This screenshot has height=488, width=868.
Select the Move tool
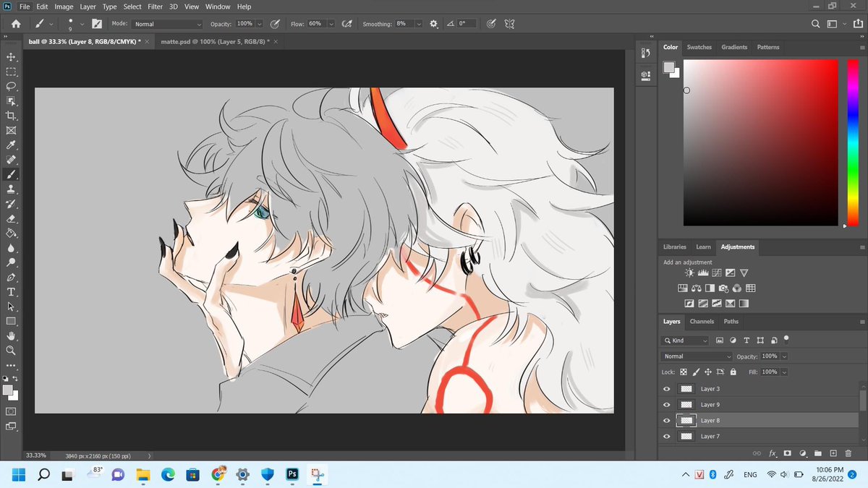click(11, 56)
